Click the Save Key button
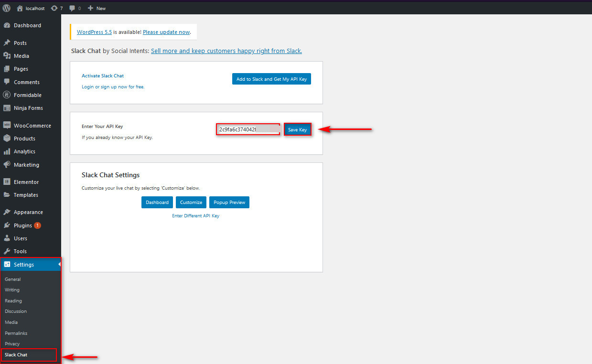The width and height of the screenshot is (592, 364). [x=298, y=129]
